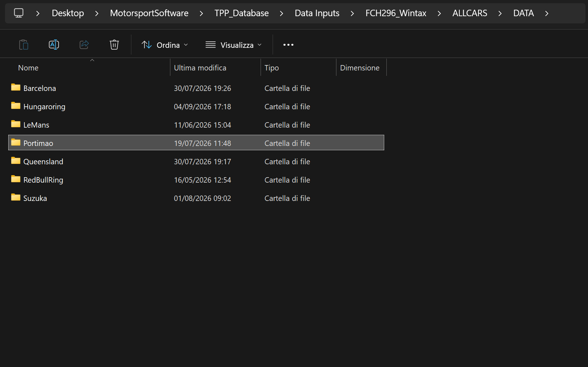This screenshot has height=367, width=588.
Task: Expand chevron after DATA breadcrumb
Action: tap(547, 13)
